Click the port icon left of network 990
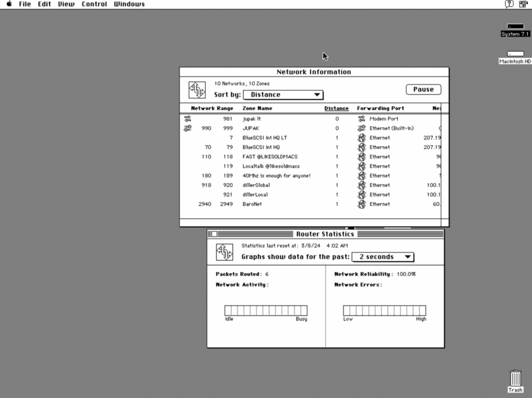Viewport: 532px width, 398px height. pyautogui.click(x=188, y=128)
